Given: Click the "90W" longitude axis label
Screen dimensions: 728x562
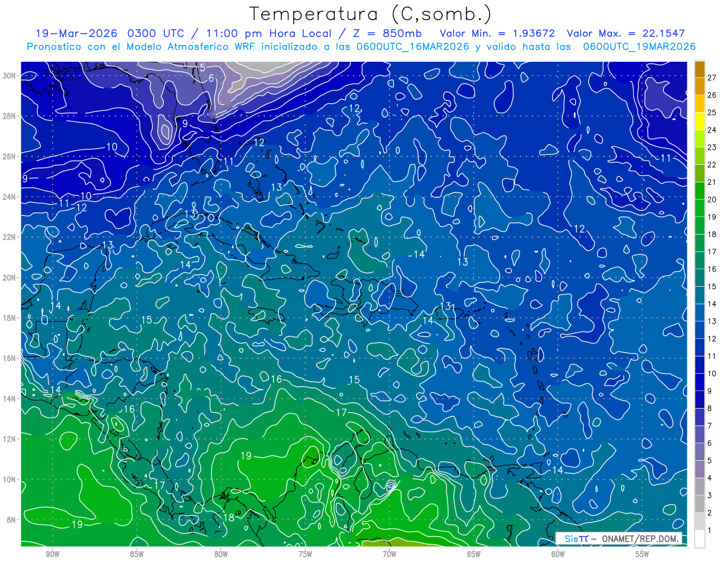Looking at the screenshot, I should 53,554.
